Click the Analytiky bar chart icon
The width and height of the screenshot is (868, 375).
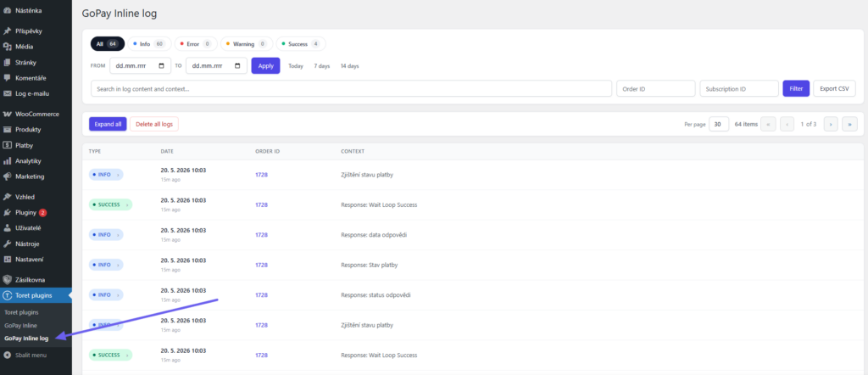[x=7, y=161]
